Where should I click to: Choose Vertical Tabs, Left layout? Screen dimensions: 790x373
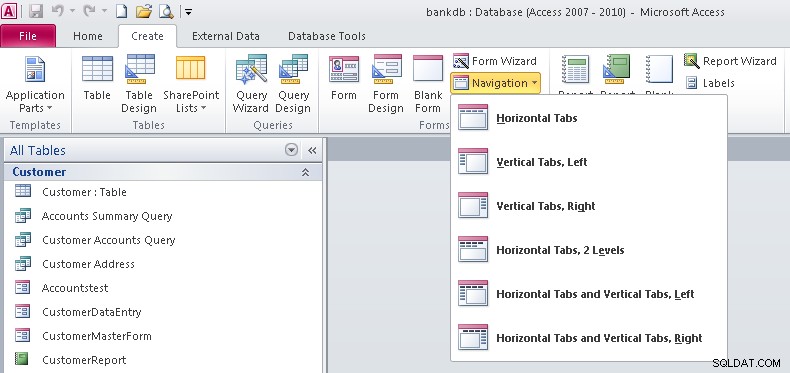pos(588,162)
